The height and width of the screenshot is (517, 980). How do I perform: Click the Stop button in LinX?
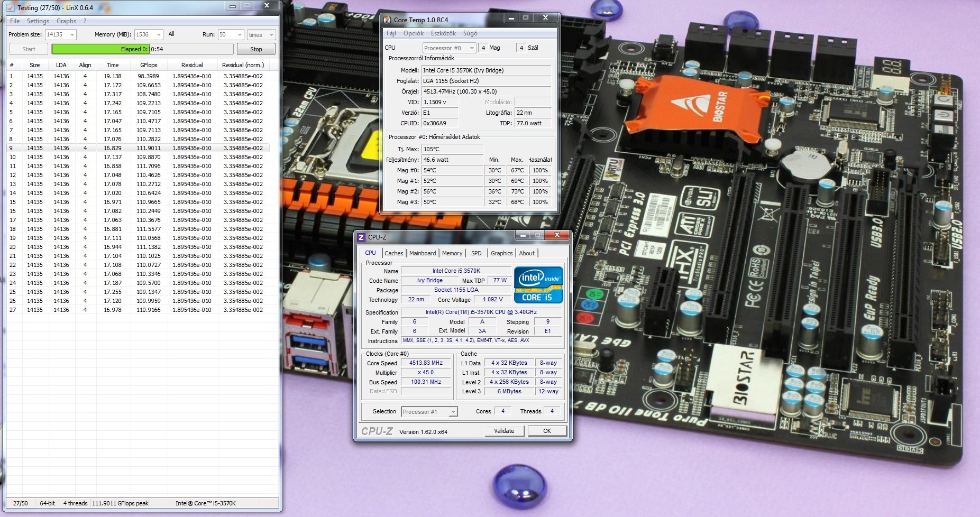(256, 49)
